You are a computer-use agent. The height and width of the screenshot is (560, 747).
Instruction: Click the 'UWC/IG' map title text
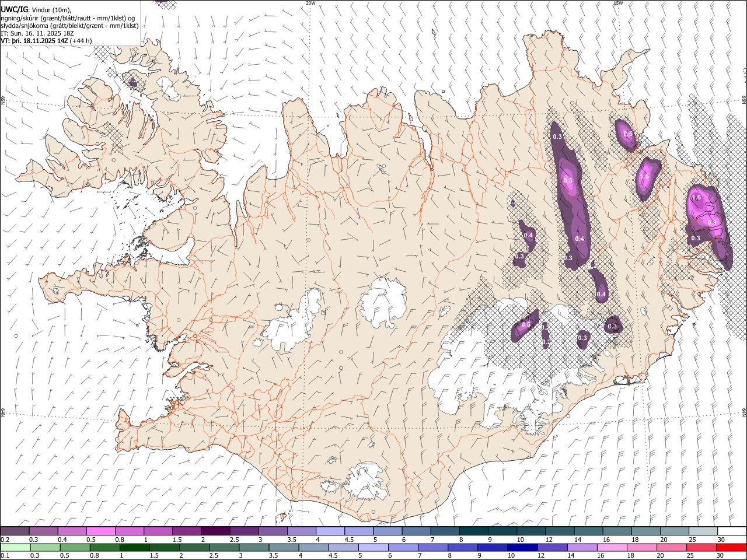point(13,10)
